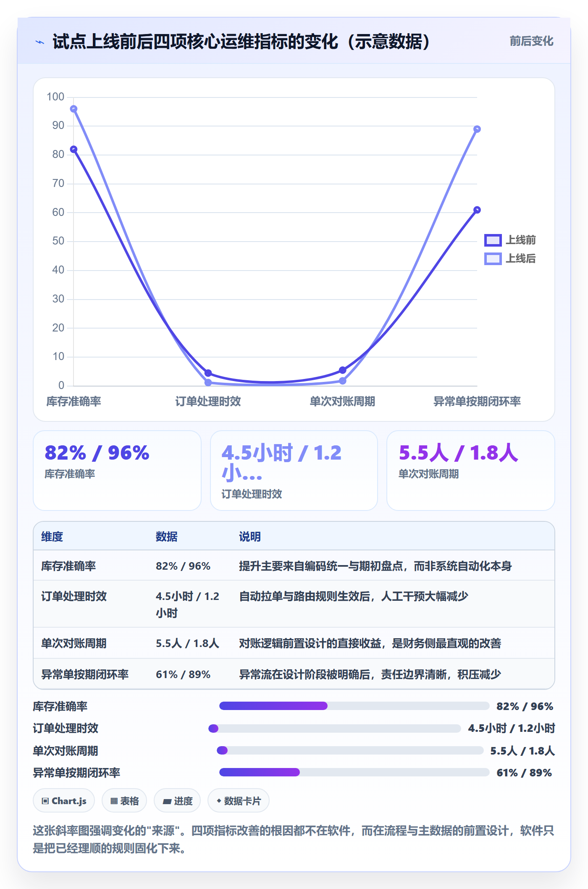Click the 库存准确率 progress bar

pyautogui.click(x=354, y=706)
